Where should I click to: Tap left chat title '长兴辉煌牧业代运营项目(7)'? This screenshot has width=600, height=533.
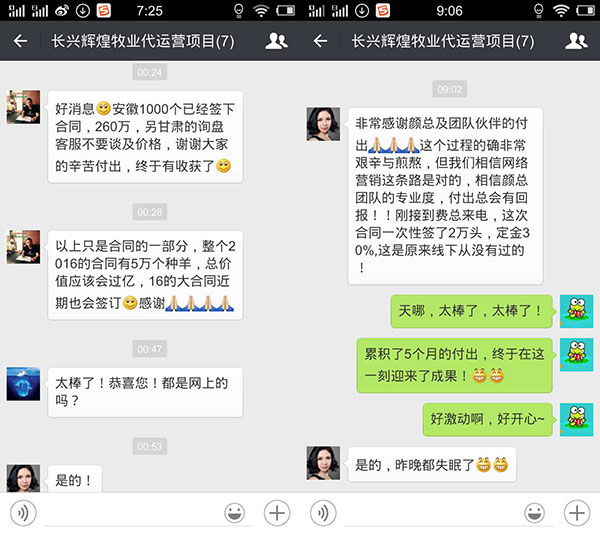[143, 41]
